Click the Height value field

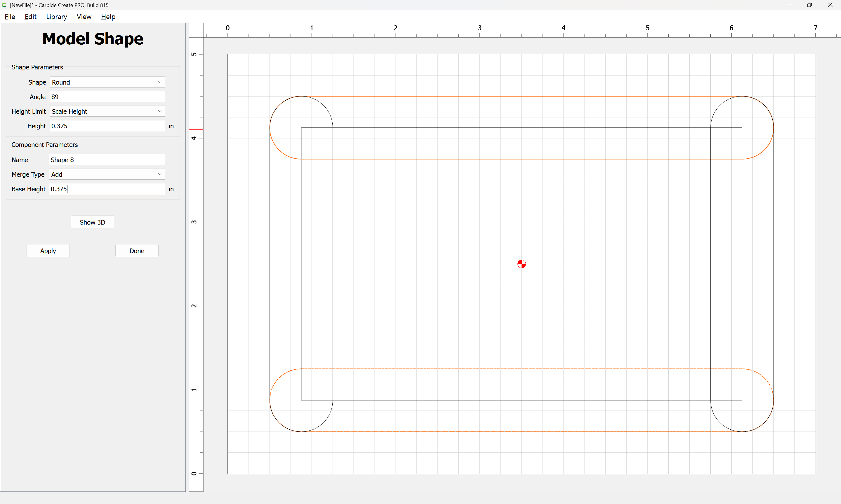[107, 126]
